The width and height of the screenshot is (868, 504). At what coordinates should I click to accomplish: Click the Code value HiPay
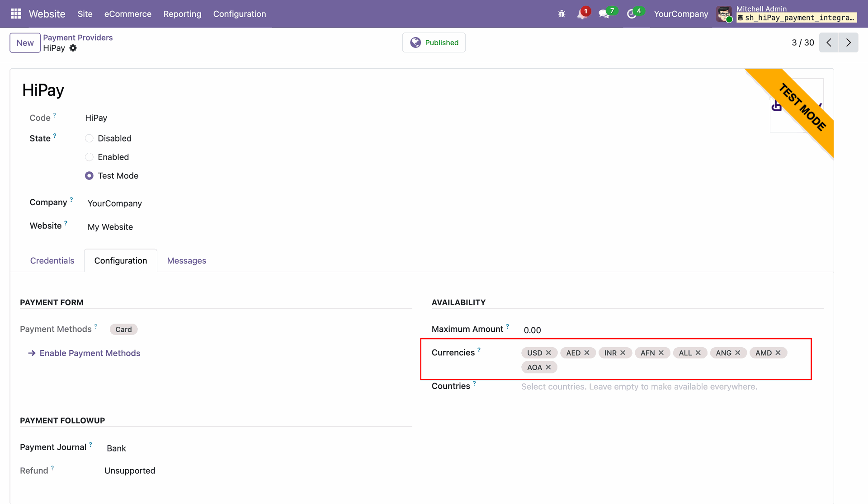pyautogui.click(x=96, y=118)
